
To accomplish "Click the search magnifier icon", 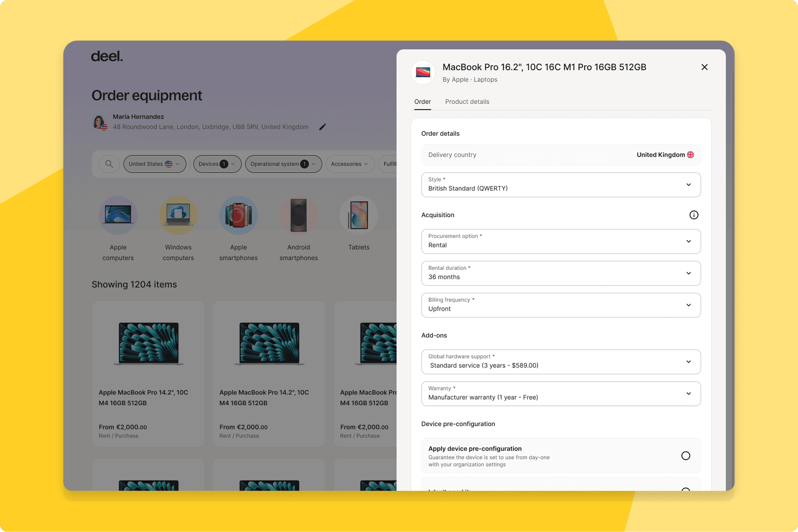I will tap(109, 164).
